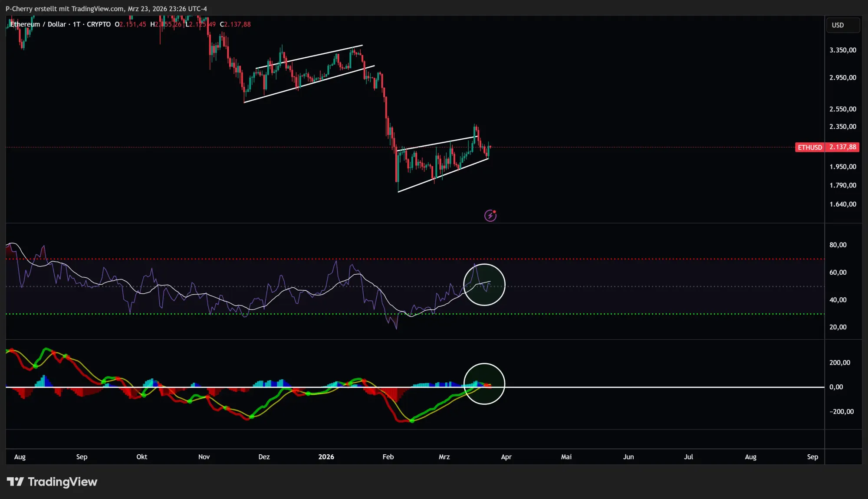Click the circled RSI highlight annotation
Viewport: 868px width, 499px height.
click(x=485, y=285)
